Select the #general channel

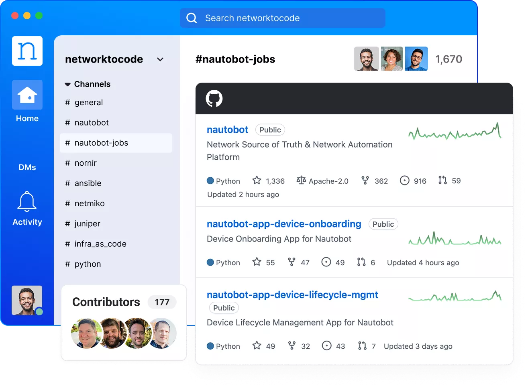pos(89,103)
